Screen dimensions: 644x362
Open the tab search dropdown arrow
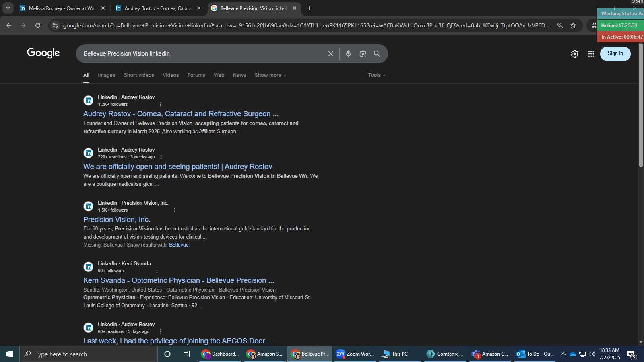[x=8, y=8]
